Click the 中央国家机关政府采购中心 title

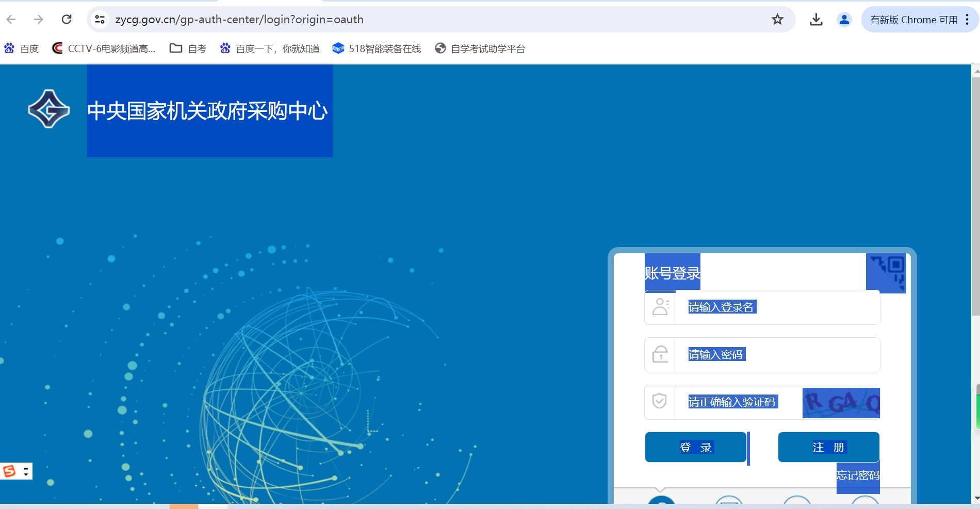click(207, 111)
